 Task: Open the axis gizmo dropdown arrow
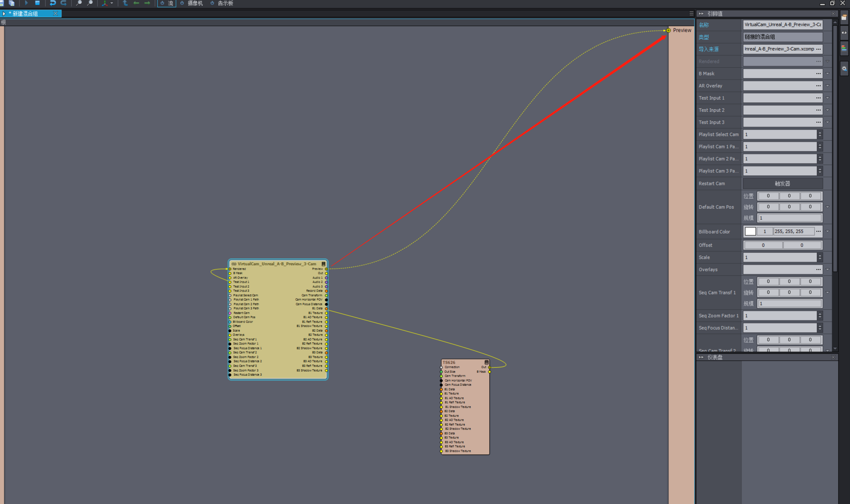(112, 3)
